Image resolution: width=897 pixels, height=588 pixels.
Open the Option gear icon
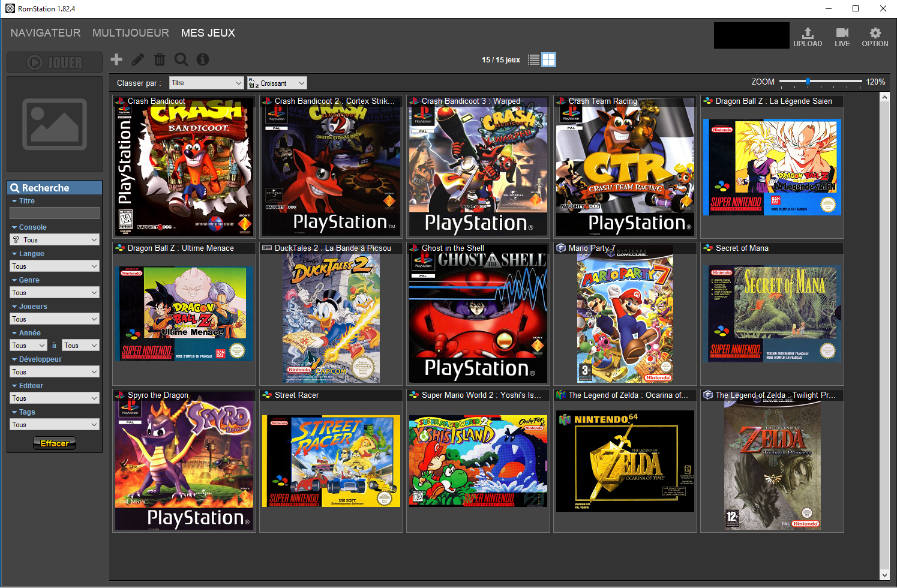875,37
